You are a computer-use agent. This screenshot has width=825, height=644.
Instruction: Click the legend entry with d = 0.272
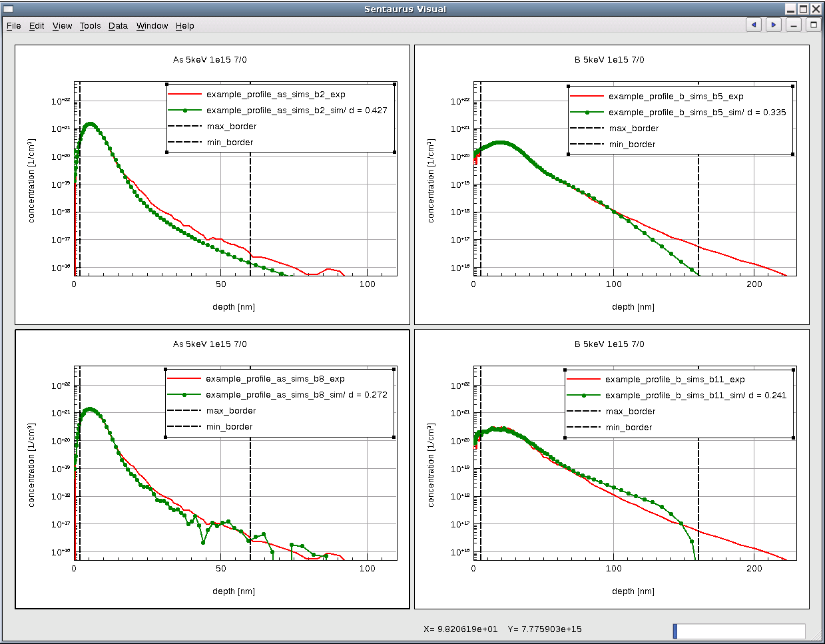(x=296, y=395)
